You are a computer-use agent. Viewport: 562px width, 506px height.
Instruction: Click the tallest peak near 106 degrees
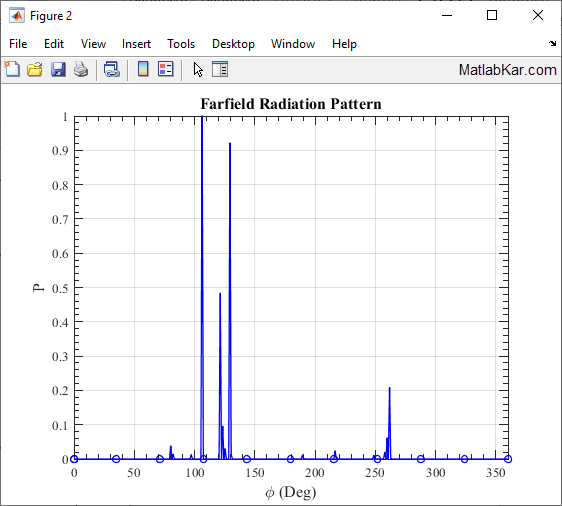(202, 117)
